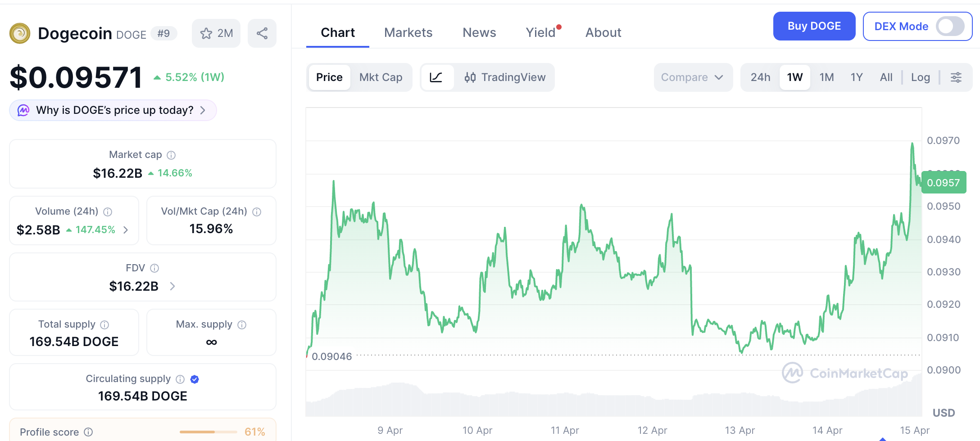Toggle the DEX Mode switch
980x441 pixels.
[950, 26]
